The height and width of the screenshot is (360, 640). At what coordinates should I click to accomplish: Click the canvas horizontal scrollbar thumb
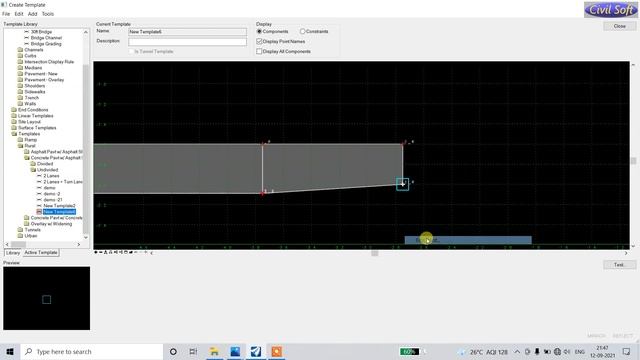374,253
